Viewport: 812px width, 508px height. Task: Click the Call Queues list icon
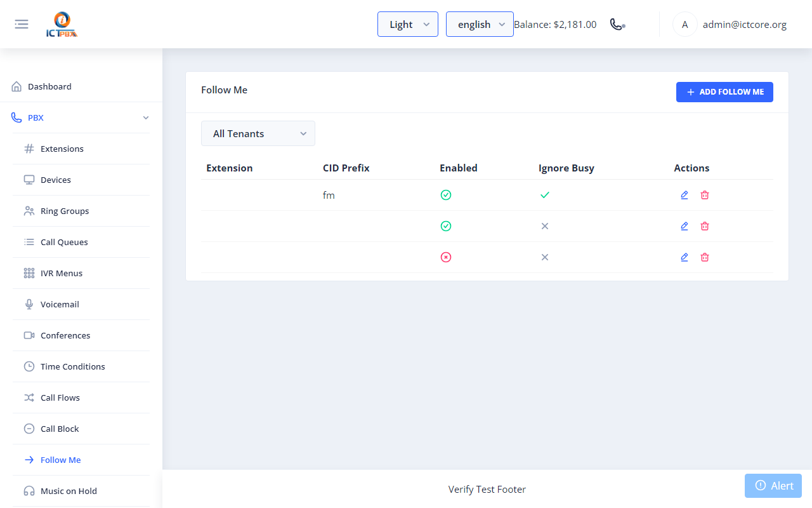29,242
